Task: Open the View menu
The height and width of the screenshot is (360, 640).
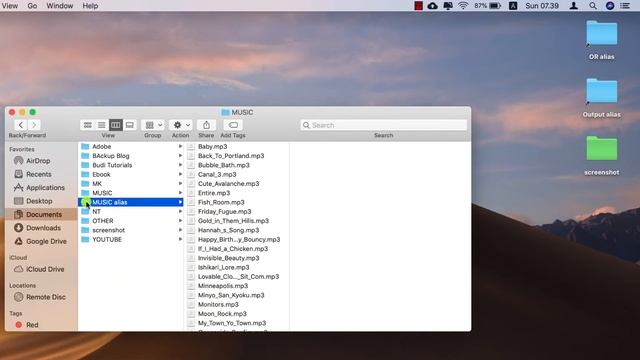Action: click(x=10, y=6)
